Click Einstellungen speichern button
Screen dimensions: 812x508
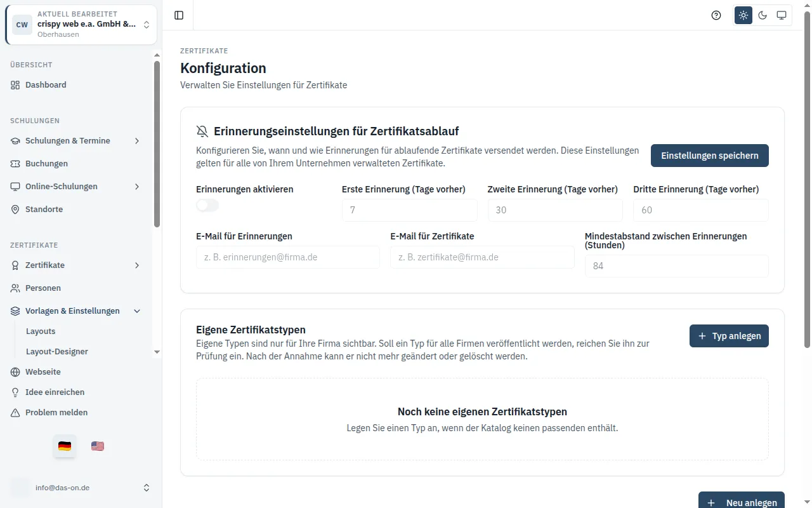pos(709,156)
